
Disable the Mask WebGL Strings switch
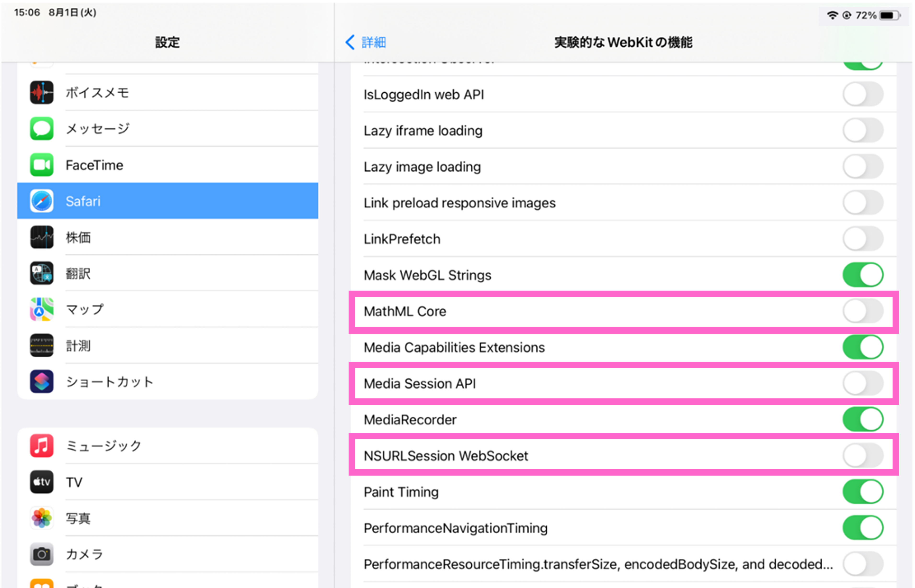click(863, 275)
